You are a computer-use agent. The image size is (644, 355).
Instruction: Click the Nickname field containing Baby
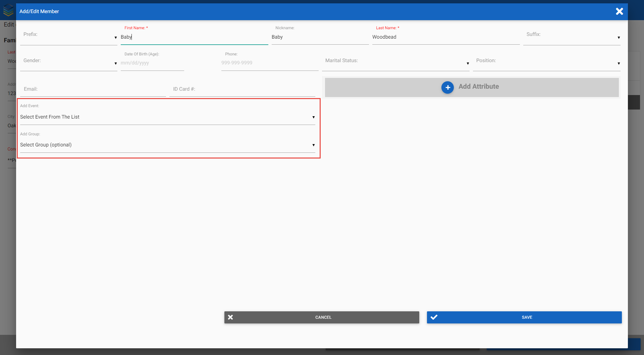pos(320,37)
